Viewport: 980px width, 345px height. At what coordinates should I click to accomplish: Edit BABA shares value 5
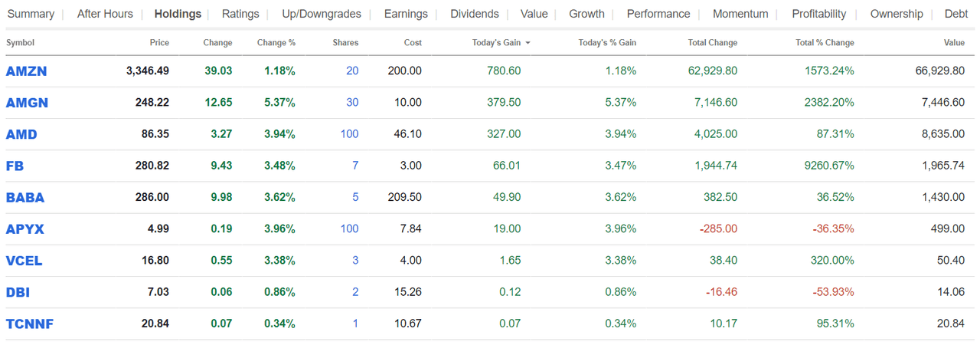click(x=355, y=197)
